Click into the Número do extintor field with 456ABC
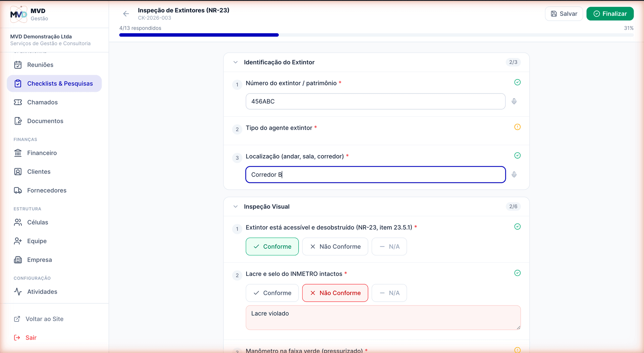Screen dimensions: 644x353 tap(375, 101)
